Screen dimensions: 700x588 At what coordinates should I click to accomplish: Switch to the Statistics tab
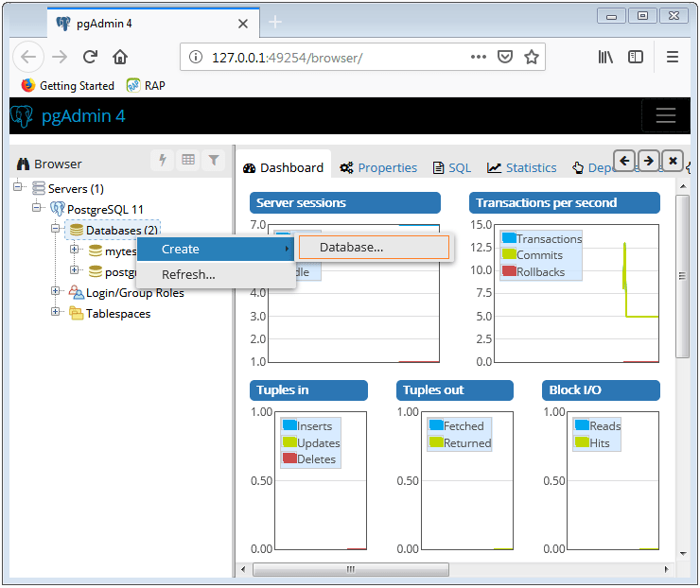pos(522,167)
